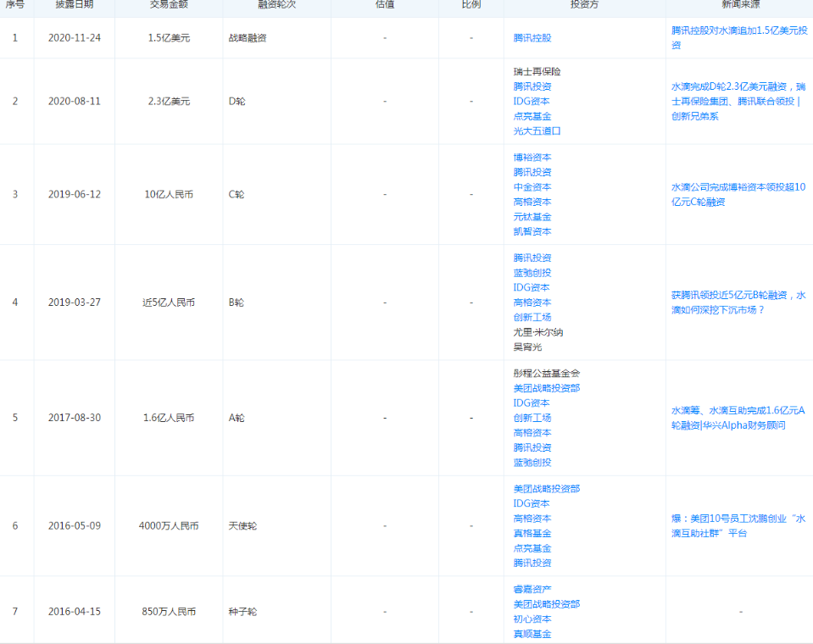Open 高榕资本 link in A轮 row
Viewport: 813px width, 644px height.
532,433
